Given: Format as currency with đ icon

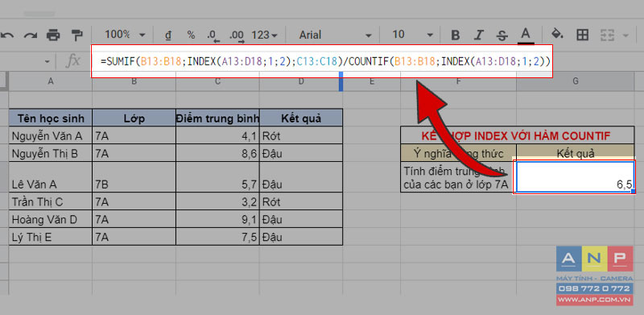Looking at the screenshot, I should click(x=168, y=35).
